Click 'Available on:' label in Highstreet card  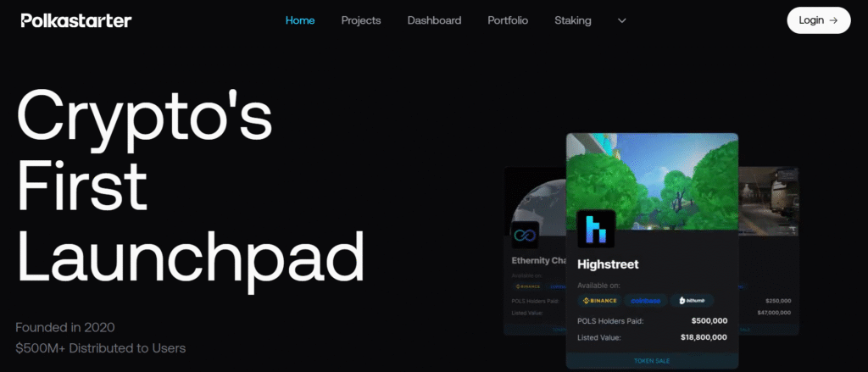[x=598, y=286]
